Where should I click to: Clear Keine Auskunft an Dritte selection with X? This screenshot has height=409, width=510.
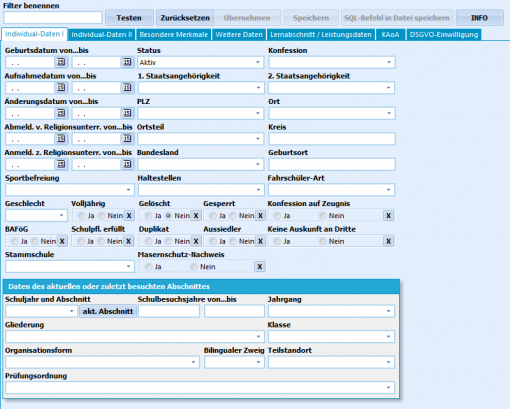[x=388, y=241]
